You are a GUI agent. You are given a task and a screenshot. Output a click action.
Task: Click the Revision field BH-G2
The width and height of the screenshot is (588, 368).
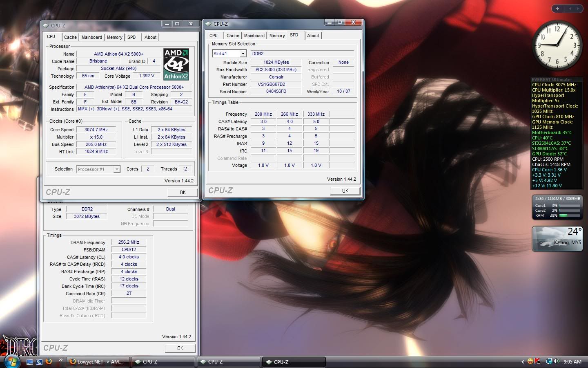[x=181, y=102]
